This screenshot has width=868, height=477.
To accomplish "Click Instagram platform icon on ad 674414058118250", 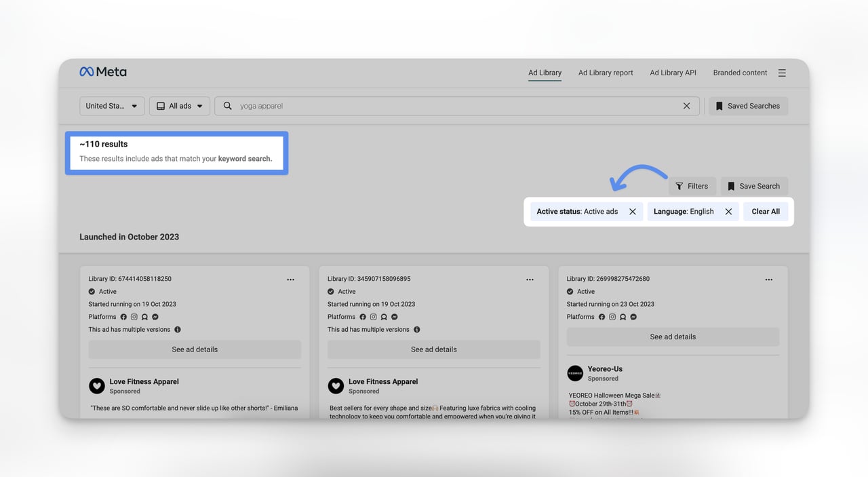I will coord(134,317).
